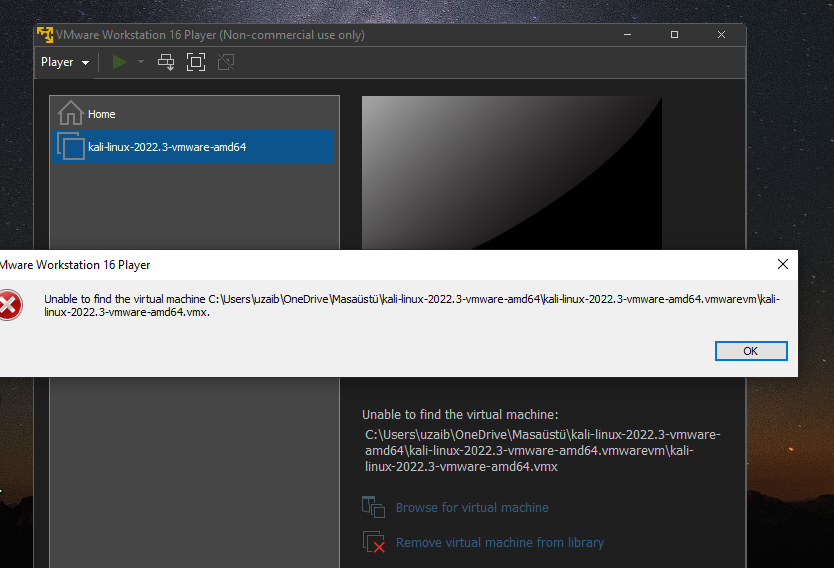Click the error message text in dialog

[x=412, y=305]
